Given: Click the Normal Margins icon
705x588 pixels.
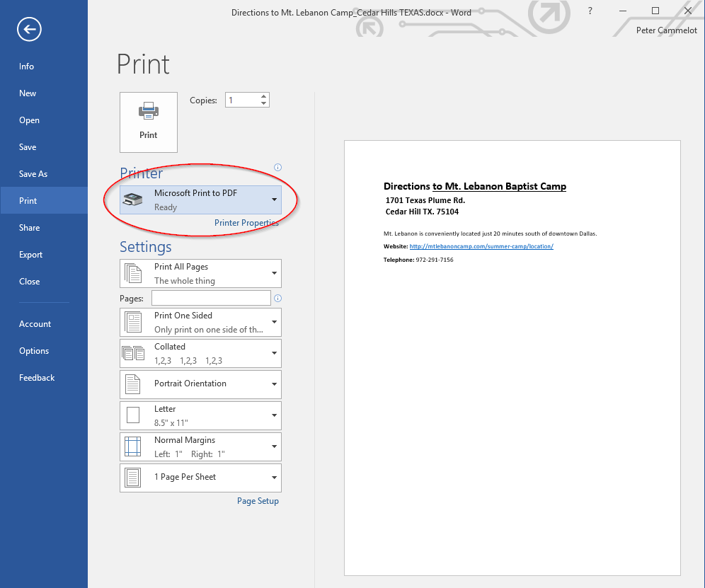Looking at the screenshot, I should pyautogui.click(x=132, y=446).
